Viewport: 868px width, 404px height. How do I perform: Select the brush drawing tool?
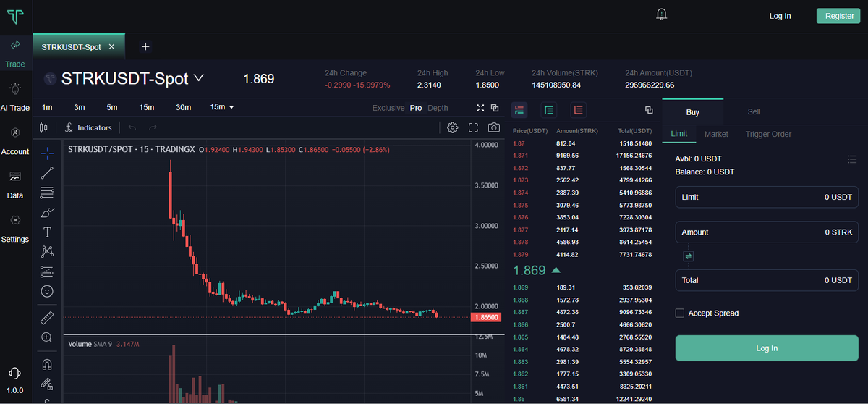point(47,212)
